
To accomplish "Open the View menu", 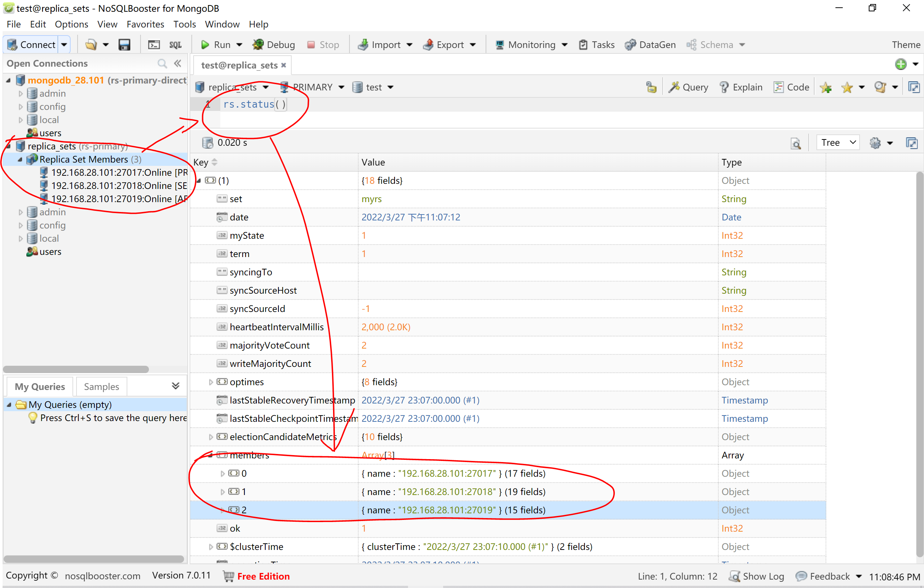I will click(x=107, y=24).
